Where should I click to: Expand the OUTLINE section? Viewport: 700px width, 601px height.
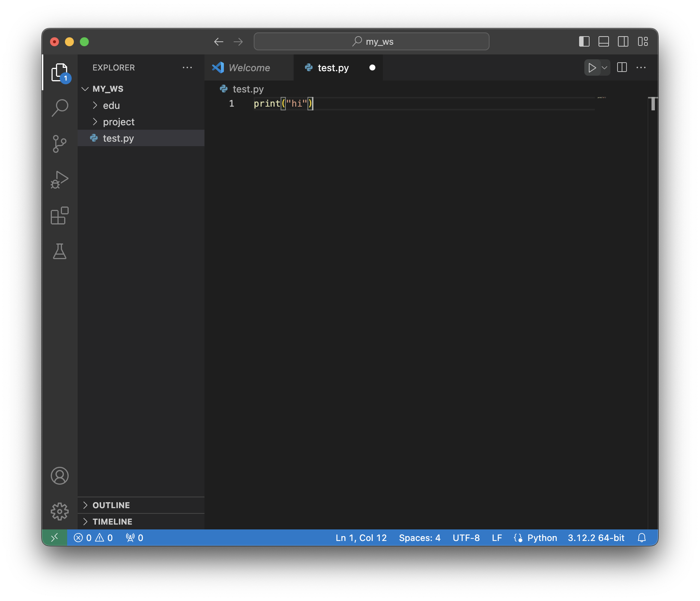pyautogui.click(x=141, y=505)
